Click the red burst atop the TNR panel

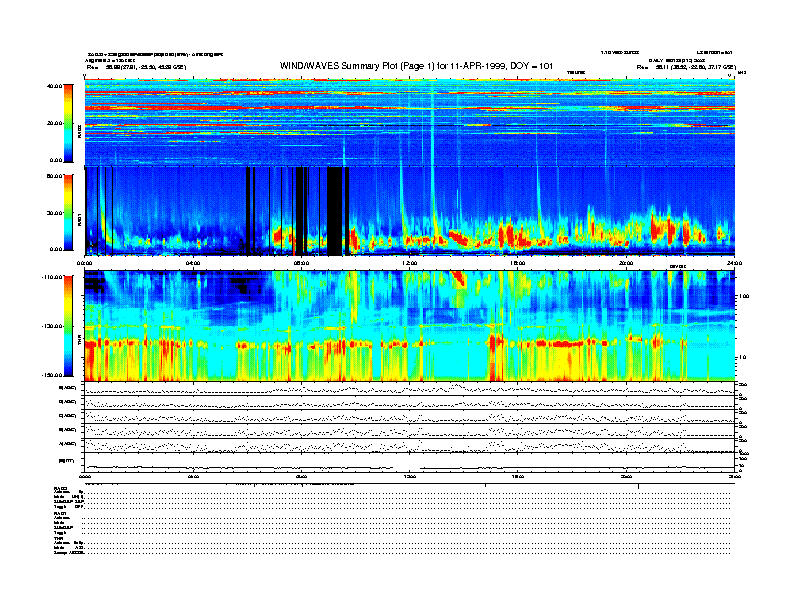460,278
